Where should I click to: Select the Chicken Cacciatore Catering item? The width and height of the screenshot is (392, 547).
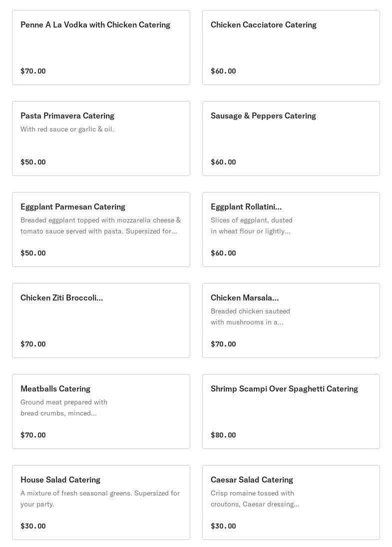click(263, 25)
